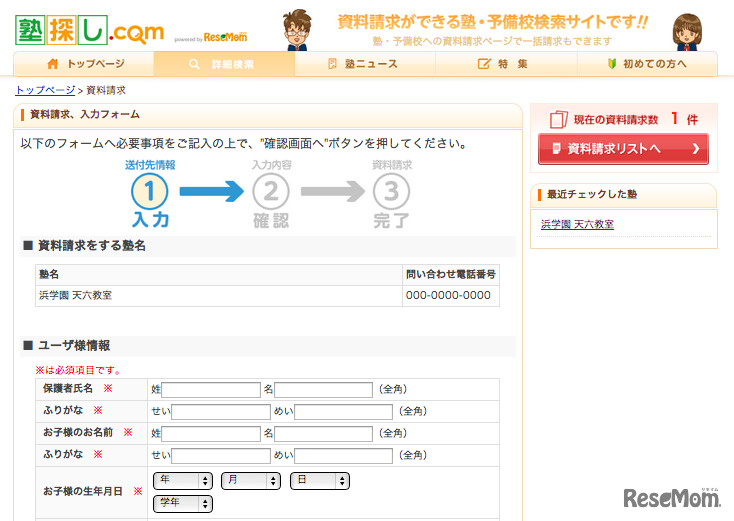The image size is (734, 521).
Task: Click the document icon beside 塾ニュース
Action: pos(332,64)
